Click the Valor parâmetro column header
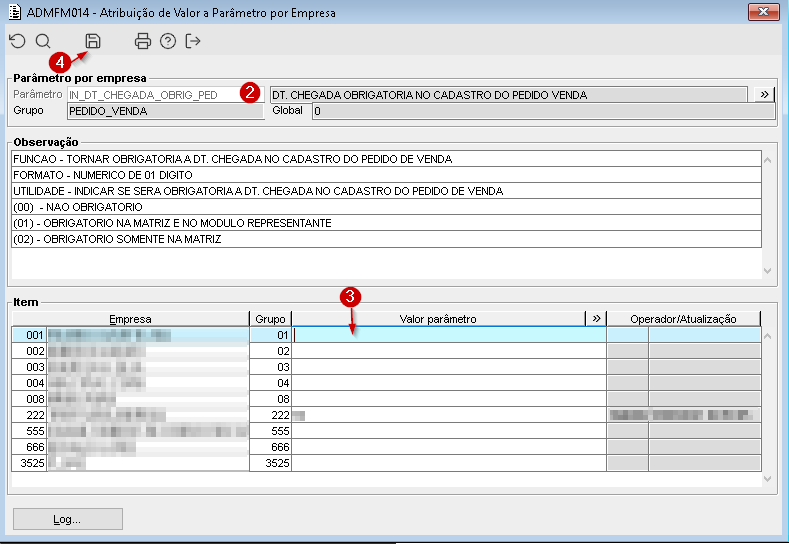789x544 pixels. point(438,319)
